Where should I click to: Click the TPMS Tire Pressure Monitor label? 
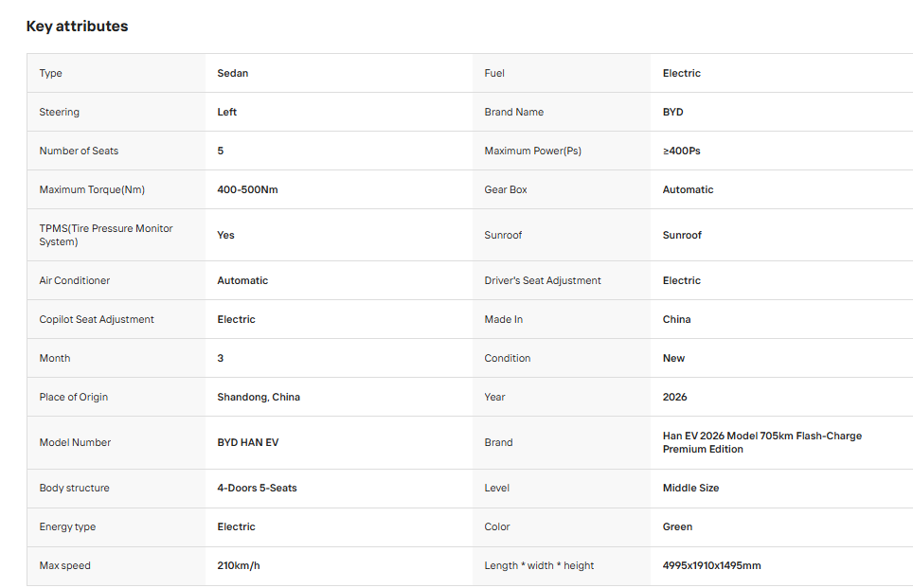106,235
